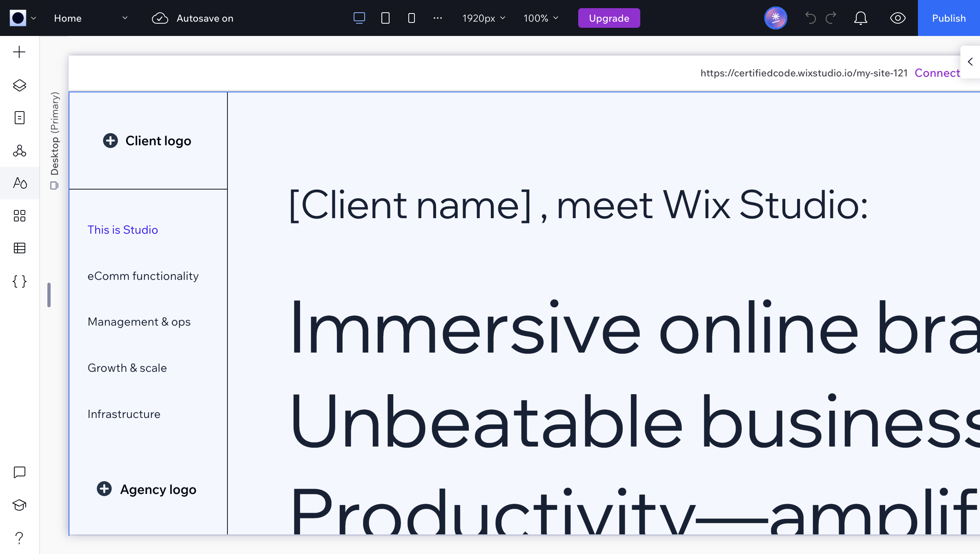Viewport: 980px width, 554px height.
Task: Open the logo menu dropdown arrow
Action: 33,18
